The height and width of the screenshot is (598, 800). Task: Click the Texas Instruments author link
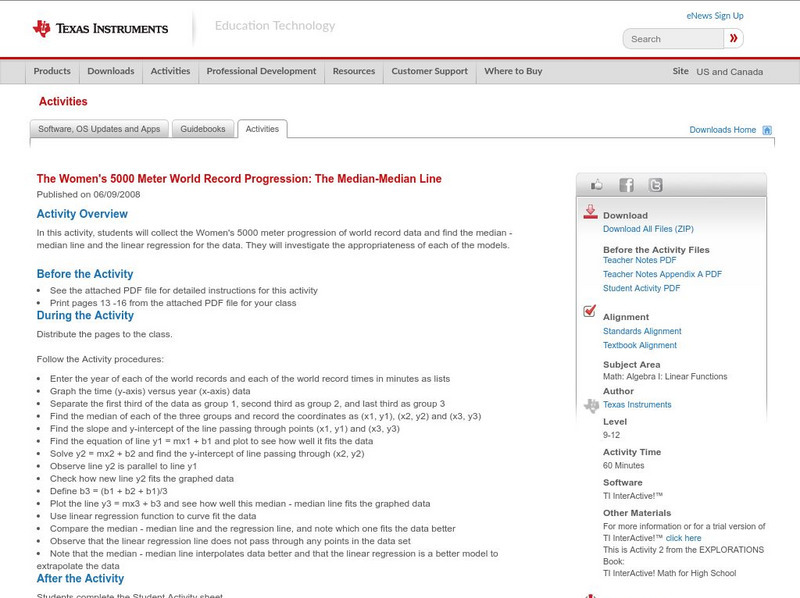coord(637,405)
